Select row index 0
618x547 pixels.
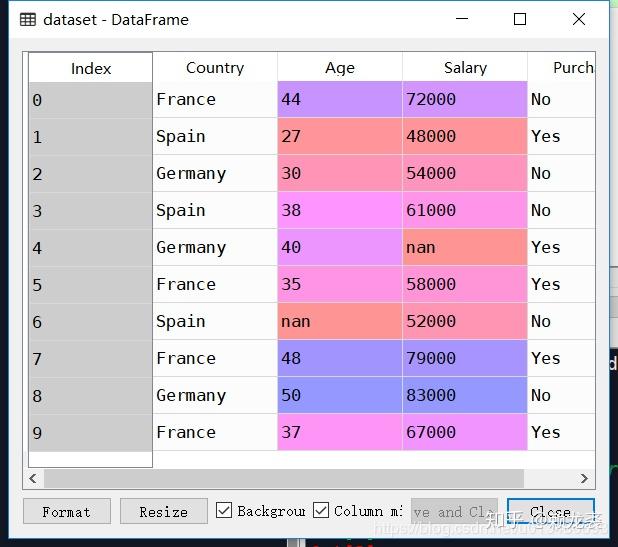tap(90, 100)
